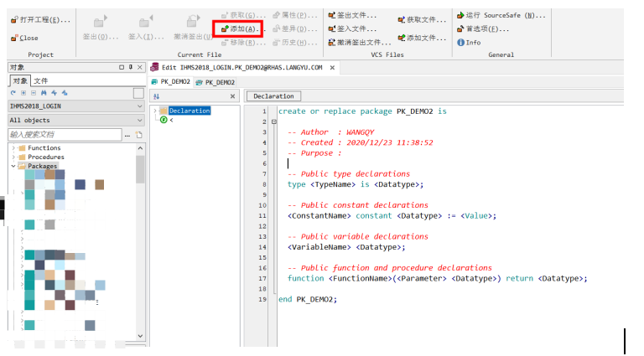Click the pin icon of 对象 panel
The width and height of the screenshot is (644, 356).
[x=131, y=67]
